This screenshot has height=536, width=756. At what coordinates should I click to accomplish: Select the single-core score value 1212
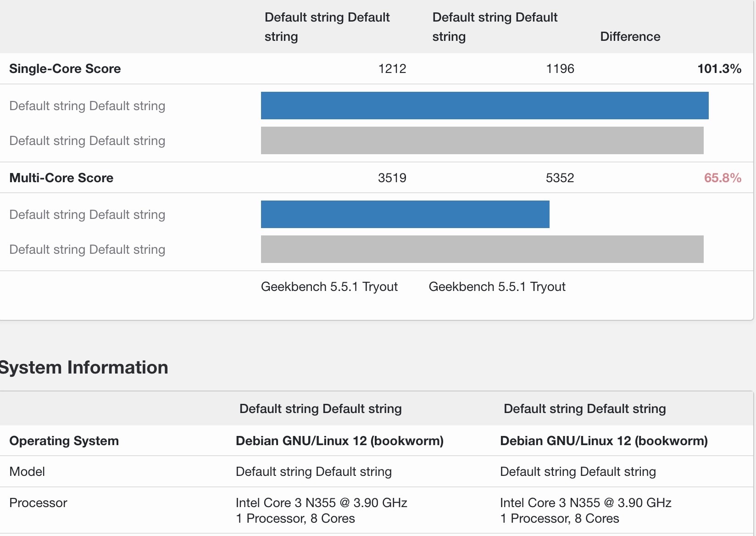pos(392,69)
